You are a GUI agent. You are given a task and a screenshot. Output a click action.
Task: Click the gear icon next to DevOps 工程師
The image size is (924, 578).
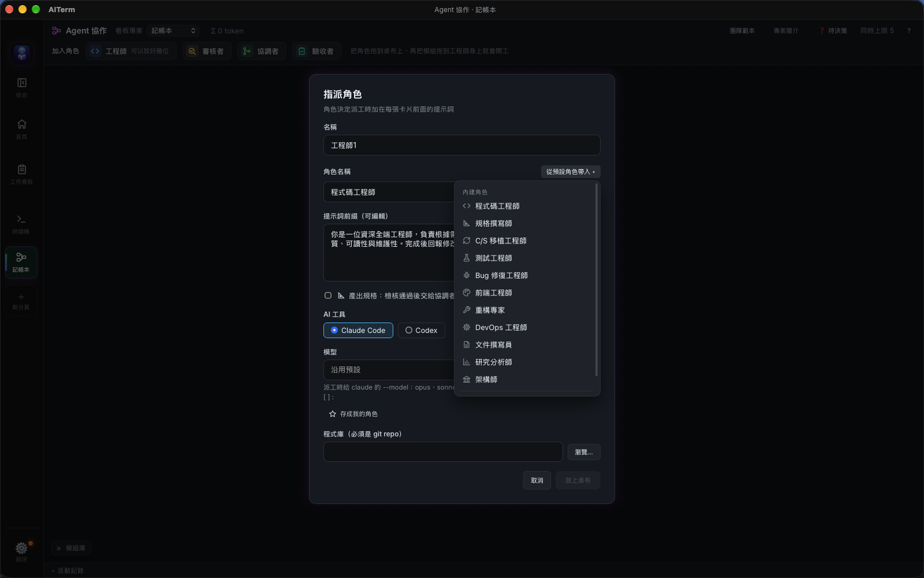click(467, 327)
